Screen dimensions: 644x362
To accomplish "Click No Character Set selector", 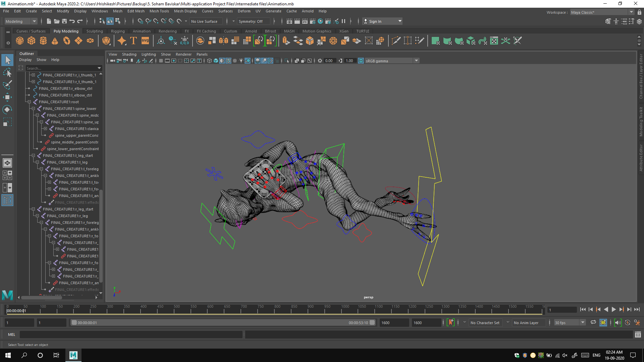I will (x=485, y=323).
